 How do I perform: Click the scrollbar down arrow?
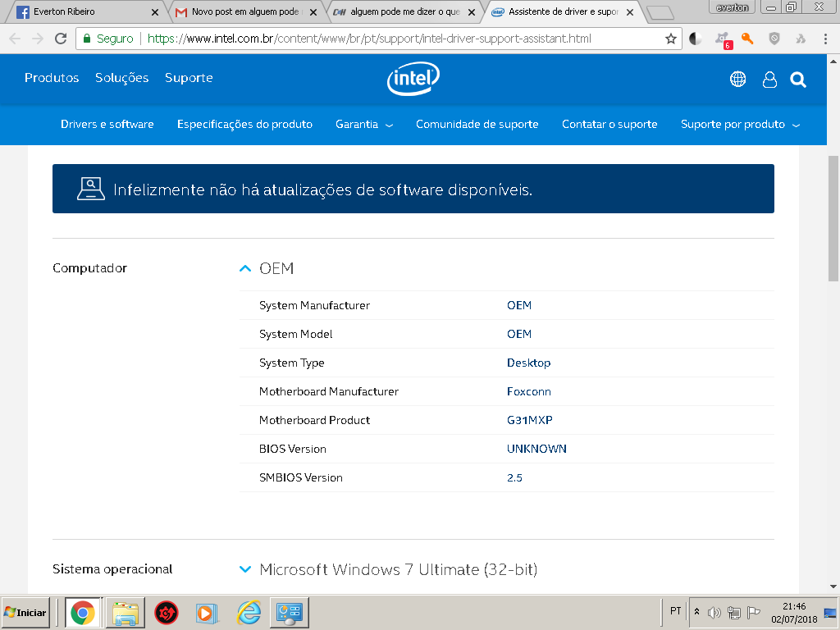[x=833, y=587]
